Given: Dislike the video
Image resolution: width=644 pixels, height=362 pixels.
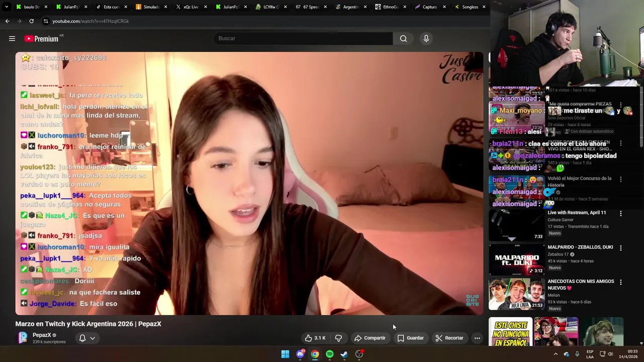Looking at the screenshot, I should 339,338.
